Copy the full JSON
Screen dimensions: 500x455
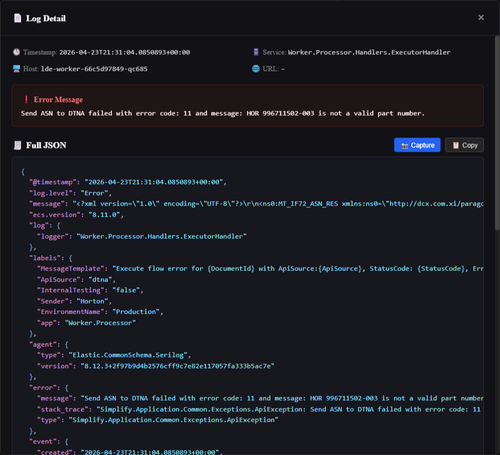coord(464,145)
